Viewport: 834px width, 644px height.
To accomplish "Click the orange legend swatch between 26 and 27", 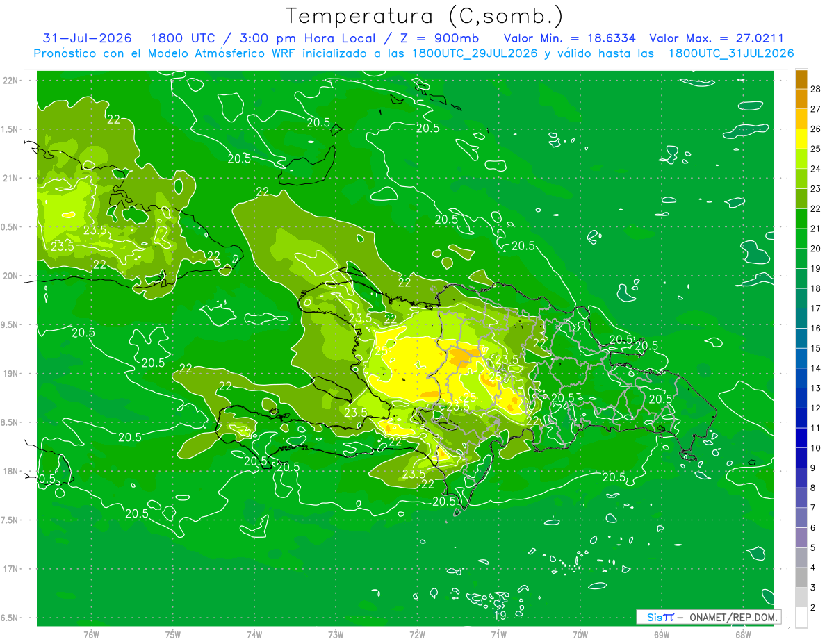I will pos(801,119).
